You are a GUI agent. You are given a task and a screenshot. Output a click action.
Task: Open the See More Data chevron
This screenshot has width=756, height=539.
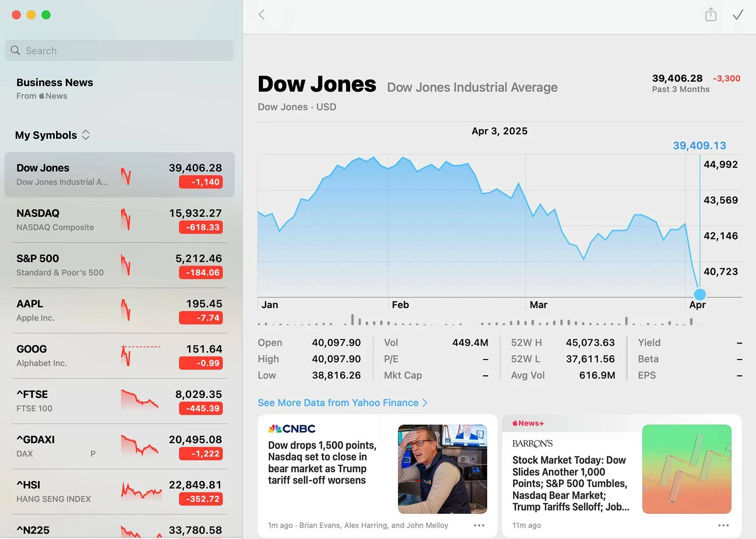[424, 403]
